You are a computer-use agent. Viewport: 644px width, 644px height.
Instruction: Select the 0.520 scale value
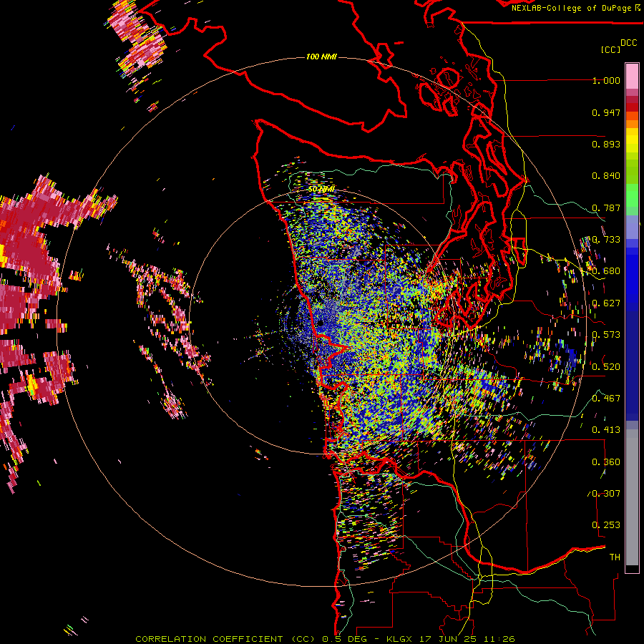pyautogui.click(x=606, y=366)
